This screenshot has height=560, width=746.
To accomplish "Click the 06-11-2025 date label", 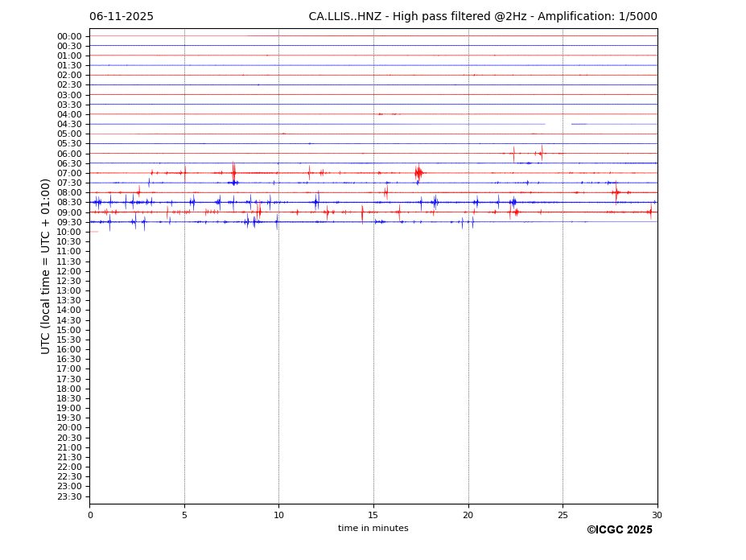I will [122, 17].
